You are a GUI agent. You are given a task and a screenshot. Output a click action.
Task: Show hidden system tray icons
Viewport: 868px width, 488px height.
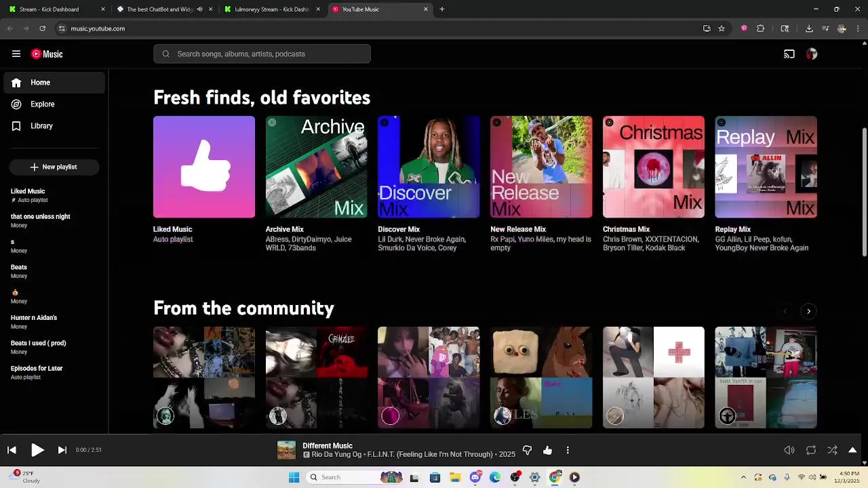point(743,477)
